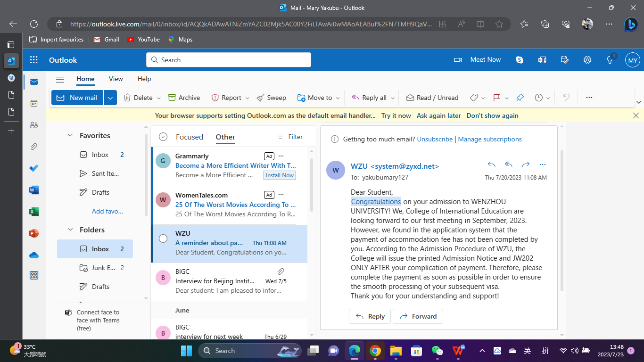Image resolution: width=644 pixels, height=362 pixels.
Task: Open the Delete options dropdown arrow
Action: [159, 98]
